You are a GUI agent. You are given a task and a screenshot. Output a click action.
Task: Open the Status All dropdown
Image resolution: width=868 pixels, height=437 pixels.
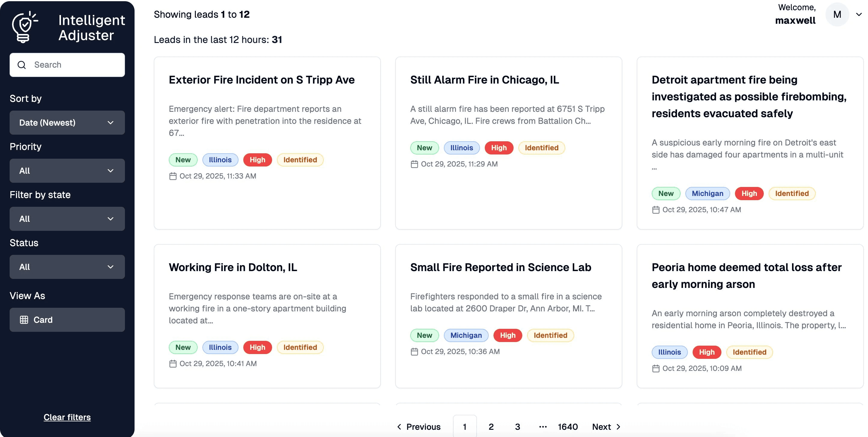coord(67,267)
